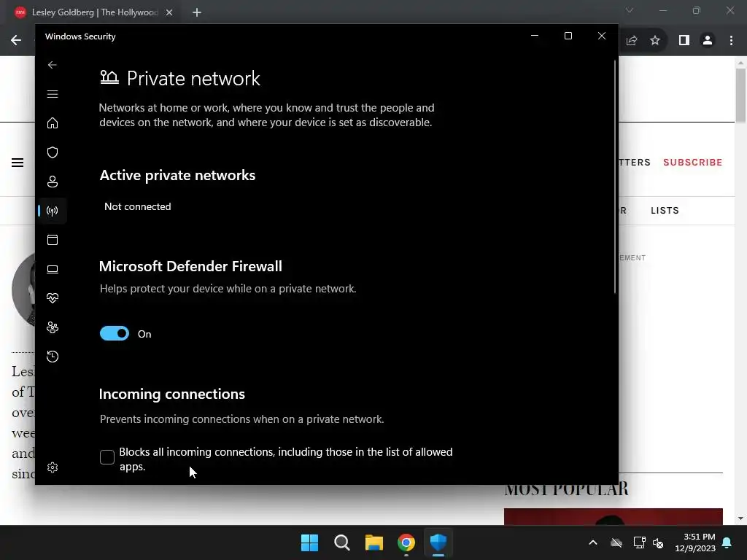The image size is (747, 560).
Task: Open Google Chrome from taskbar
Action: [406, 542]
